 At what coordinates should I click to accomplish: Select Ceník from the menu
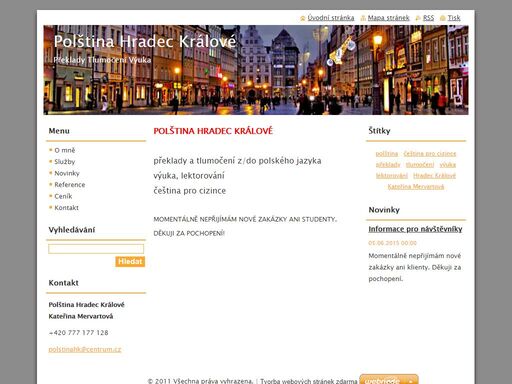coord(63,196)
